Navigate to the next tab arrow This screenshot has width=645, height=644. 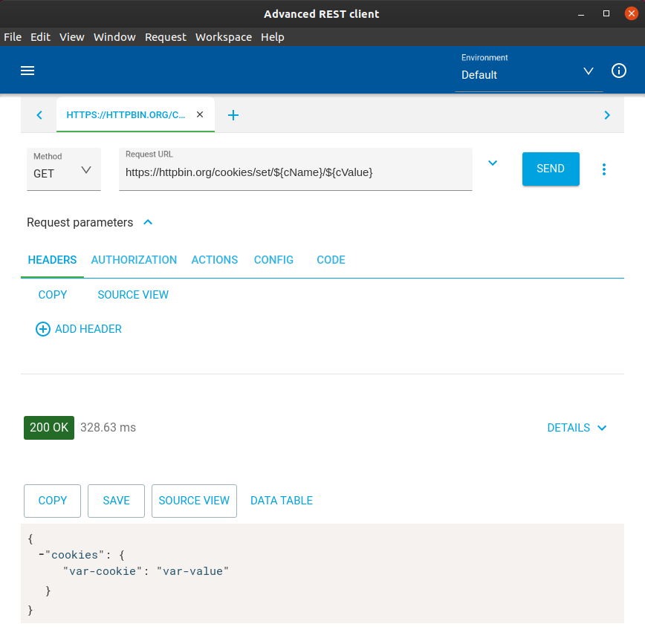pos(607,115)
